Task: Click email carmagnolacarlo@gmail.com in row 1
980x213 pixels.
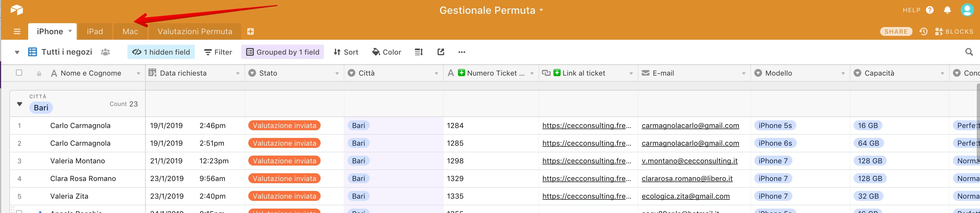Action: point(690,126)
